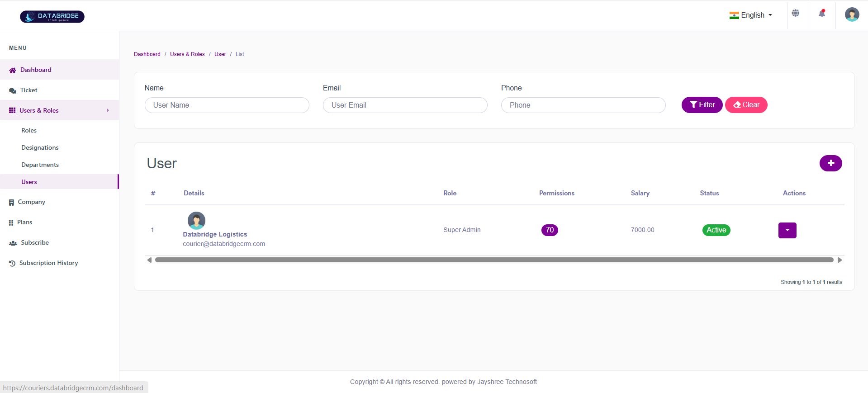Go to Dashboard in sidebar
868x393 pixels.
tap(59, 70)
